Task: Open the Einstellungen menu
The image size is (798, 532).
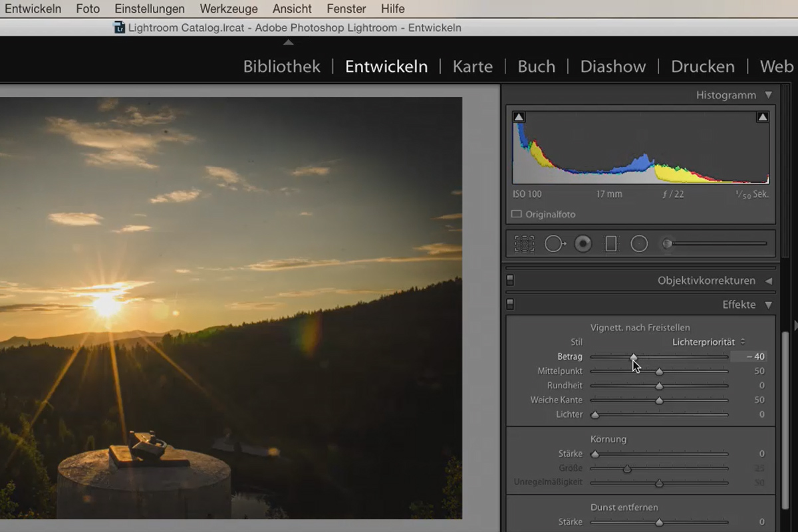Action: coord(150,9)
